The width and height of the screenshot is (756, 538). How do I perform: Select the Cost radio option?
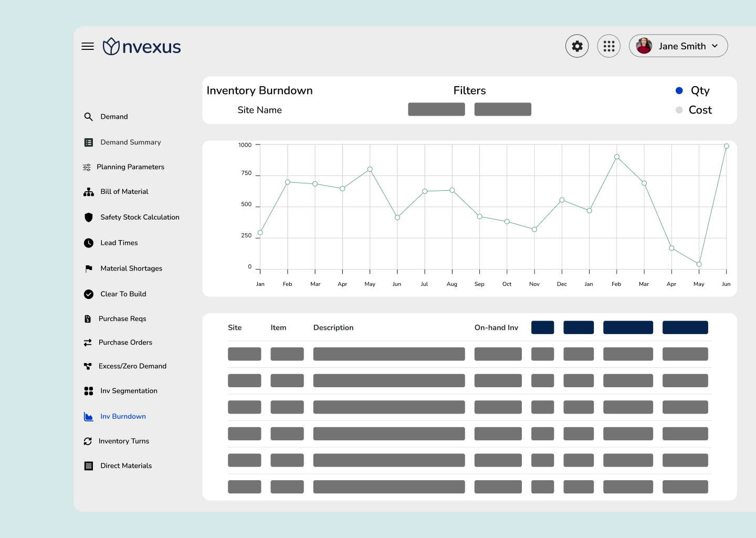(x=679, y=110)
